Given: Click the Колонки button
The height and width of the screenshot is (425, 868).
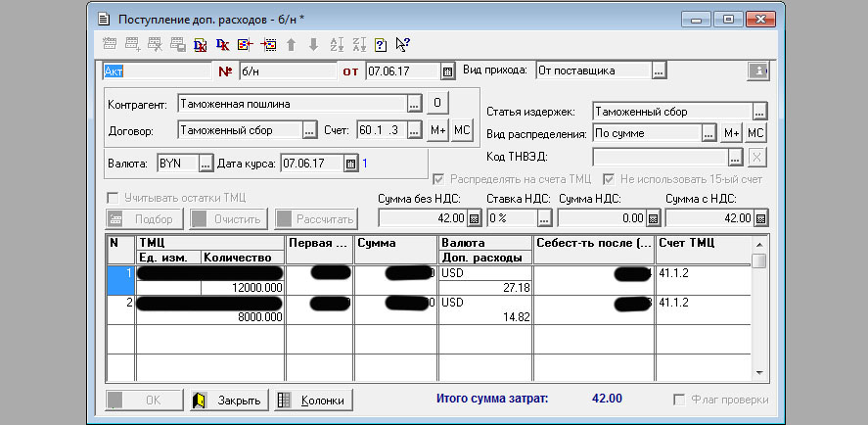Looking at the screenshot, I should [x=312, y=401].
